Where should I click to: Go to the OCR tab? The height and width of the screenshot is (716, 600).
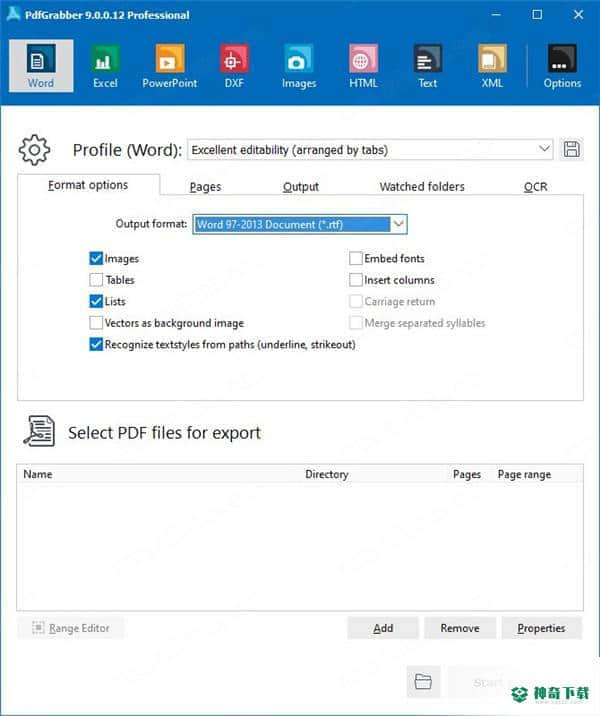(x=536, y=187)
